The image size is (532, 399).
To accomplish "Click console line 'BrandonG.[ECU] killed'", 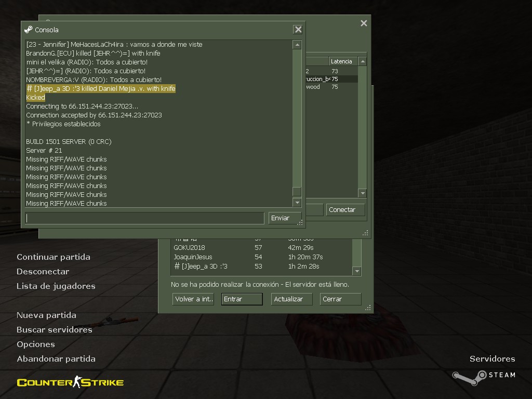I will coord(94,54).
